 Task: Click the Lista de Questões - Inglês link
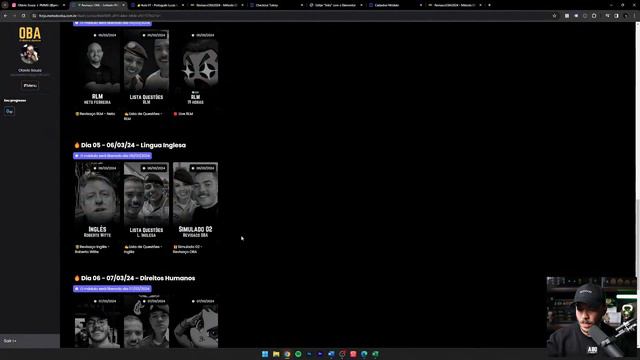point(143,249)
